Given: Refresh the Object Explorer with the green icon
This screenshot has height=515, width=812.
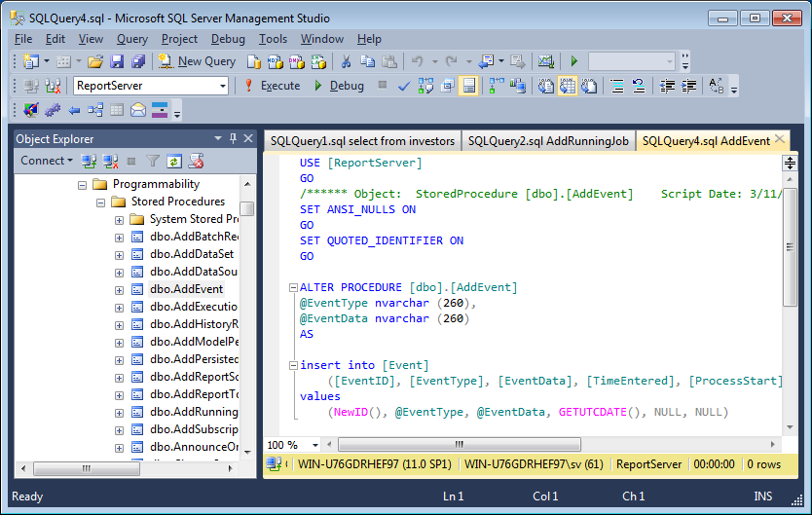Looking at the screenshot, I should (x=174, y=162).
